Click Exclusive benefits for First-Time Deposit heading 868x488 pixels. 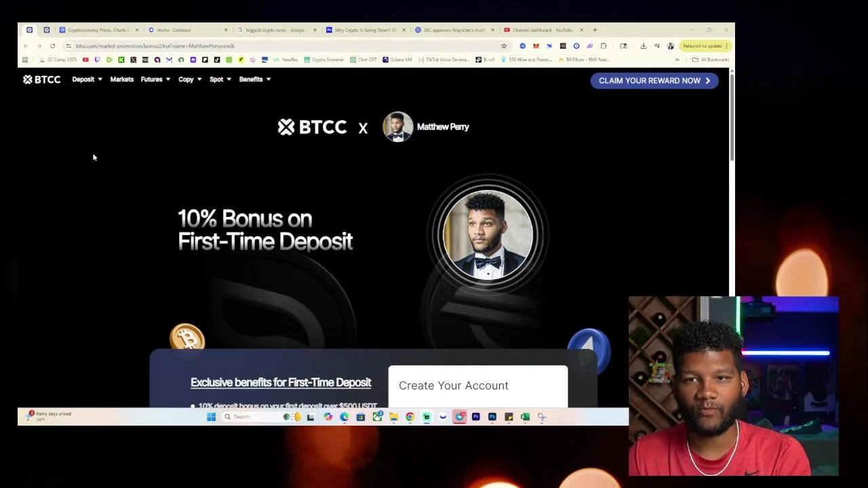tap(281, 382)
